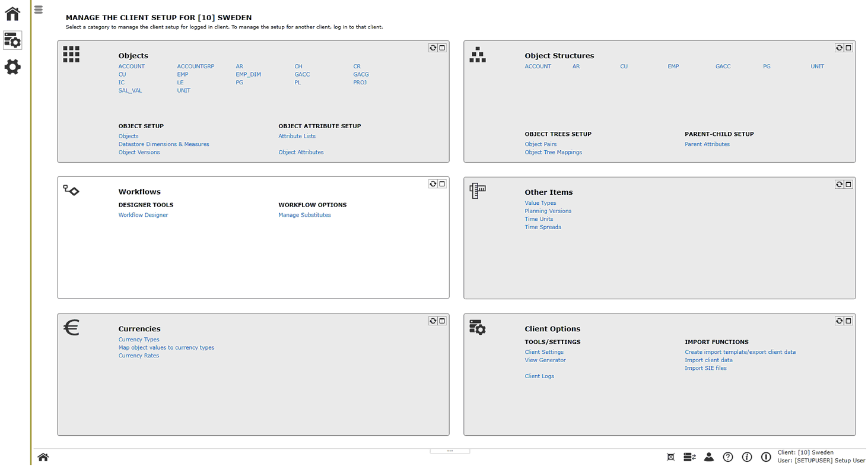Image resolution: width=868 pixels, height=469 pixels.
Task: Collapse the sidebar via the hamburger icon
Action: click(x=38, y=9)
